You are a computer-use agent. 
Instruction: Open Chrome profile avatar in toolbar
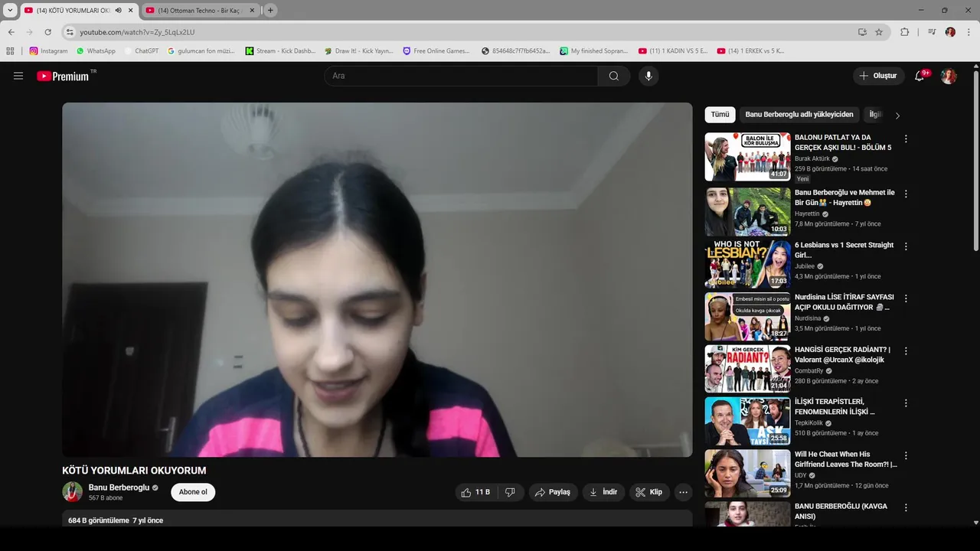pos(950,32)
